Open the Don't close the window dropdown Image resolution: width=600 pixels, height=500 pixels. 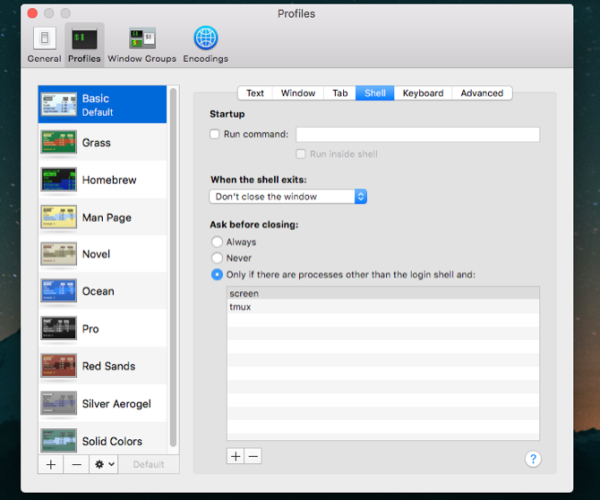(x=288, y=197)
